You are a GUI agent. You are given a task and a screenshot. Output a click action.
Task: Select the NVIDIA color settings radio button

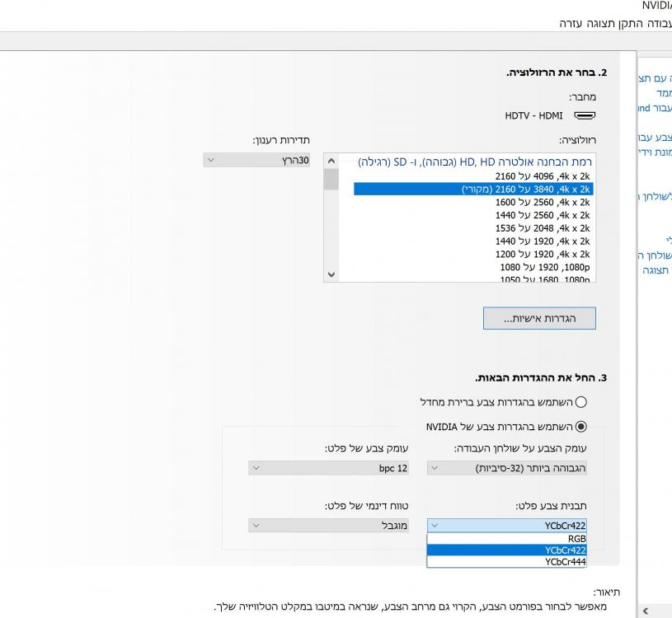click(x=581, y=427)
